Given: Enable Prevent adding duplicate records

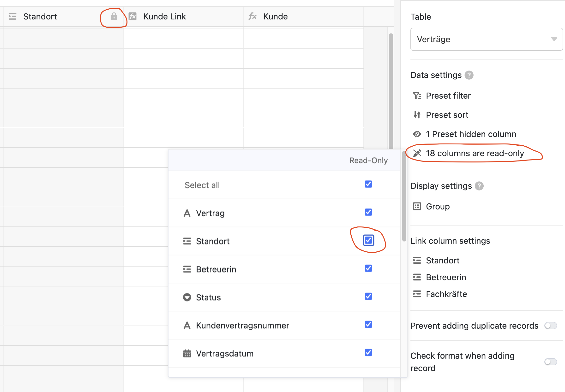Looking at the screenshot, I should pyautogui.click(x=550, y=326).
